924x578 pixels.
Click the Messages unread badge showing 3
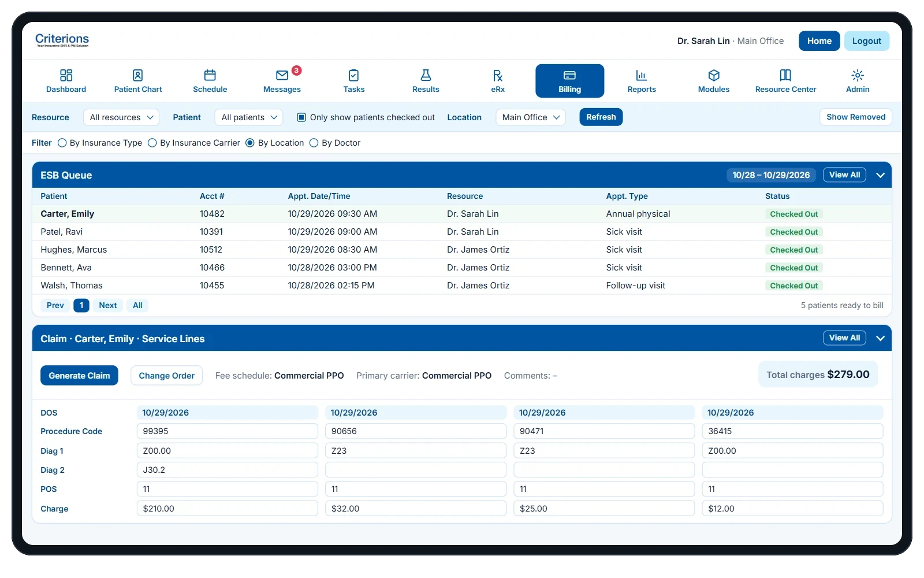296,71
